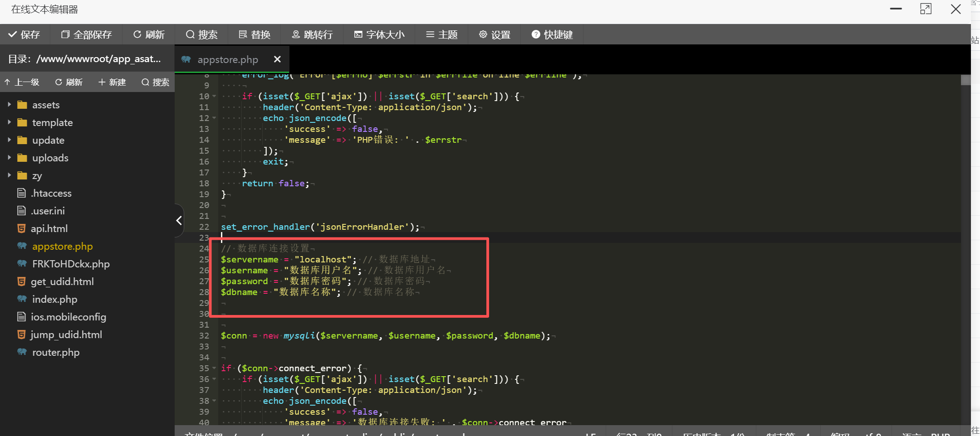
Task: Expand the template folder
Action: tap(9, 122)
